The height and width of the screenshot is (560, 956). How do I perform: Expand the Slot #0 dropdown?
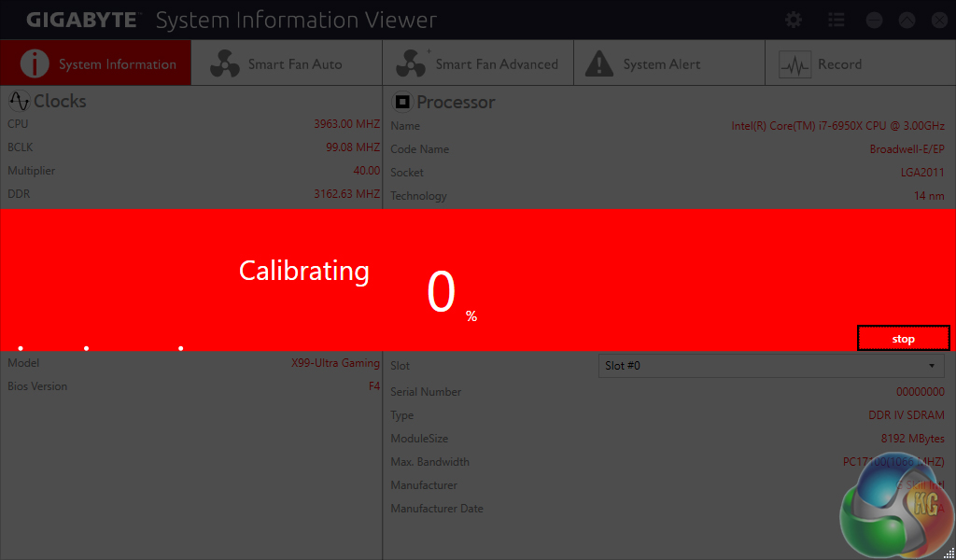point(771,366)
